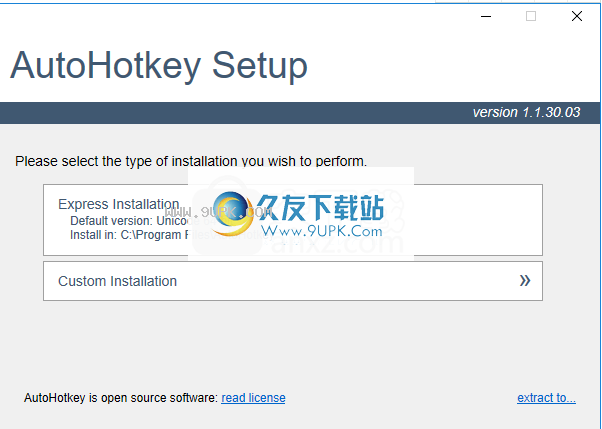The width and height of the screenshot is (602, 429).
Task: Open the read license link
Action: (253, 398)
